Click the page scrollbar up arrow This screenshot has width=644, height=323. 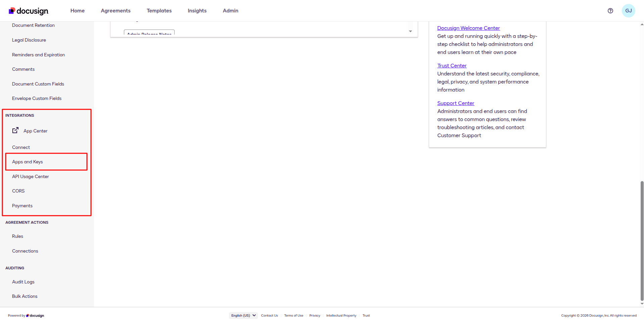tap(642, 24)
